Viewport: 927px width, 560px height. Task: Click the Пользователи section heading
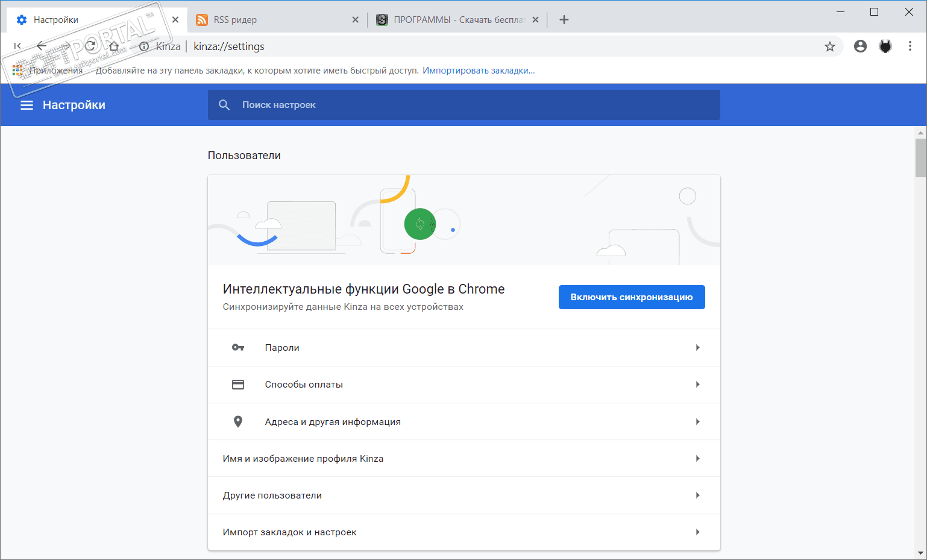coord(244,156)
